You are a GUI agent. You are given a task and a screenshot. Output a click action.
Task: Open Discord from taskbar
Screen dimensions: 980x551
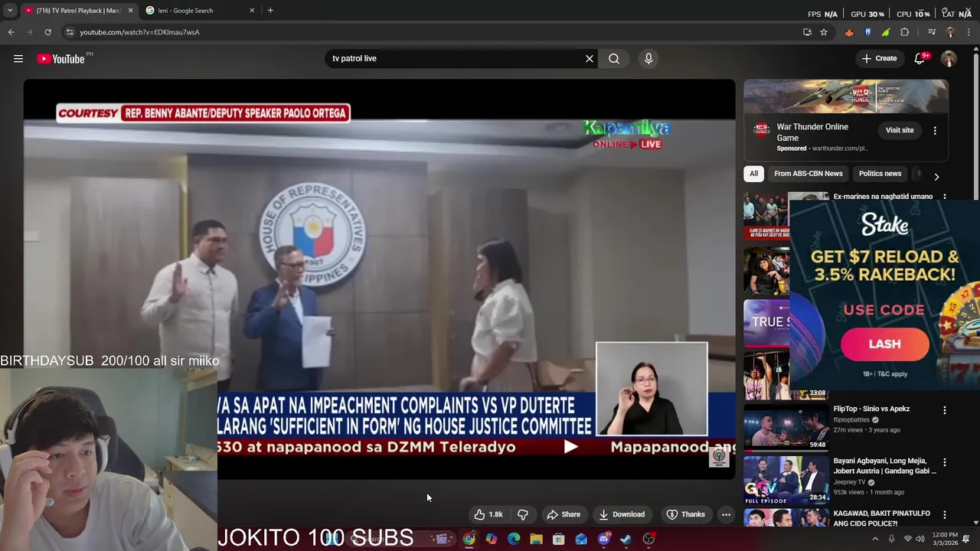[x=603, y=539]
